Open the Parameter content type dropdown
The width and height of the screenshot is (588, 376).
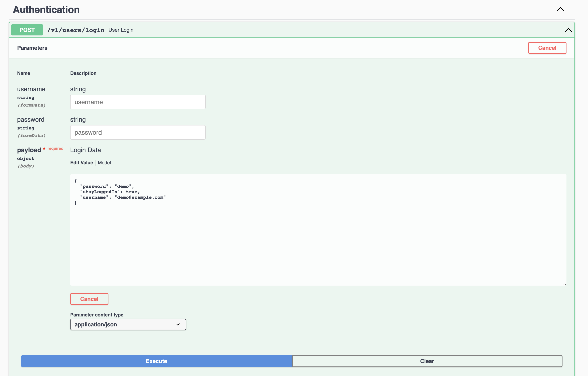[x=128, y=324]
